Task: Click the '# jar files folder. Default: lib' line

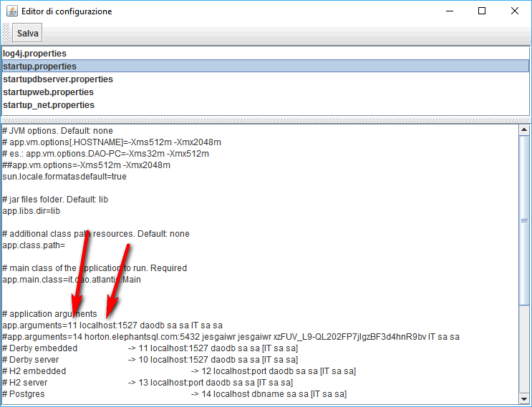Action: click(55, 200)
